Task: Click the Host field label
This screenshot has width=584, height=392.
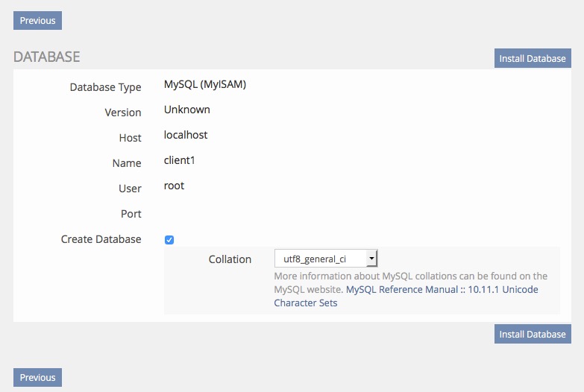Action: (130, 138)
